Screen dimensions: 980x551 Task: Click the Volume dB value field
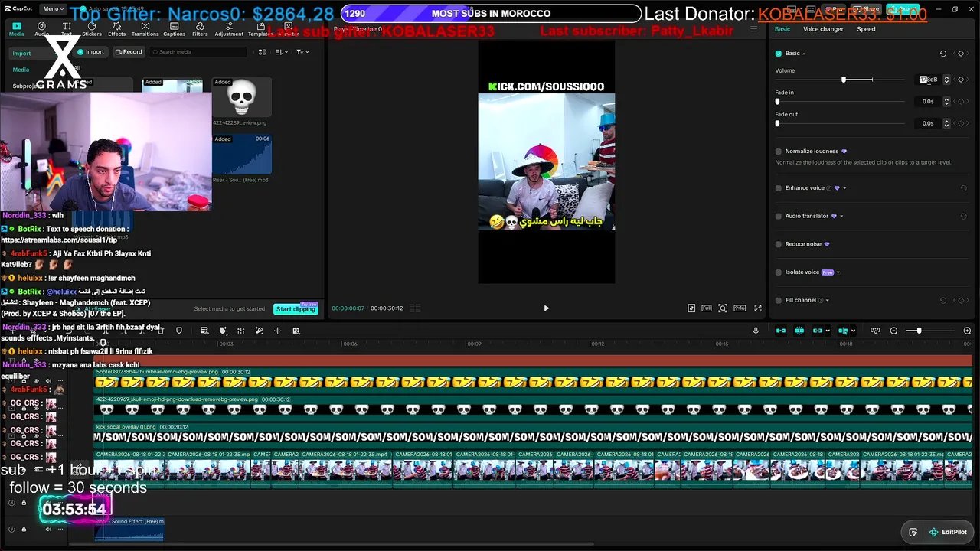pyautogui.click(x=928, y=80)
